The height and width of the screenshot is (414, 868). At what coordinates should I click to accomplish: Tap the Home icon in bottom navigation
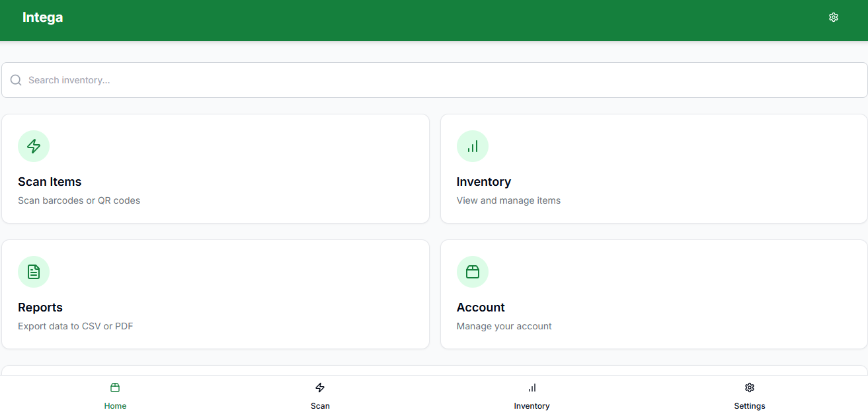click(115, 388)
